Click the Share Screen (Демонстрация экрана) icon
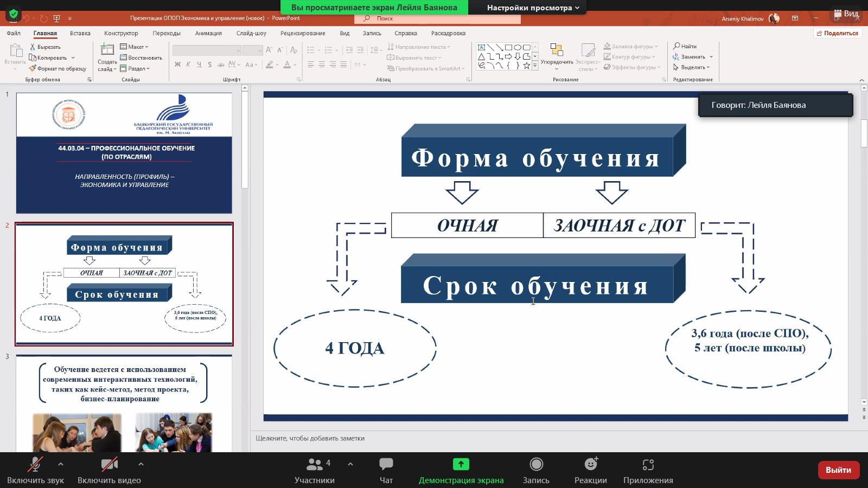Viewport: 868px width, 488px height. point(461,465)
